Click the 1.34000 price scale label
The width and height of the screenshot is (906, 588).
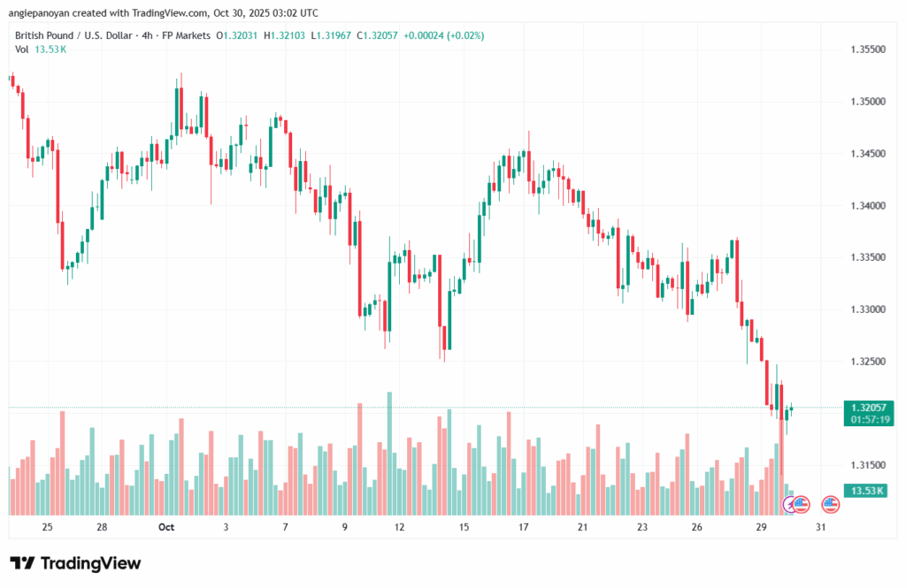point(866,206)
